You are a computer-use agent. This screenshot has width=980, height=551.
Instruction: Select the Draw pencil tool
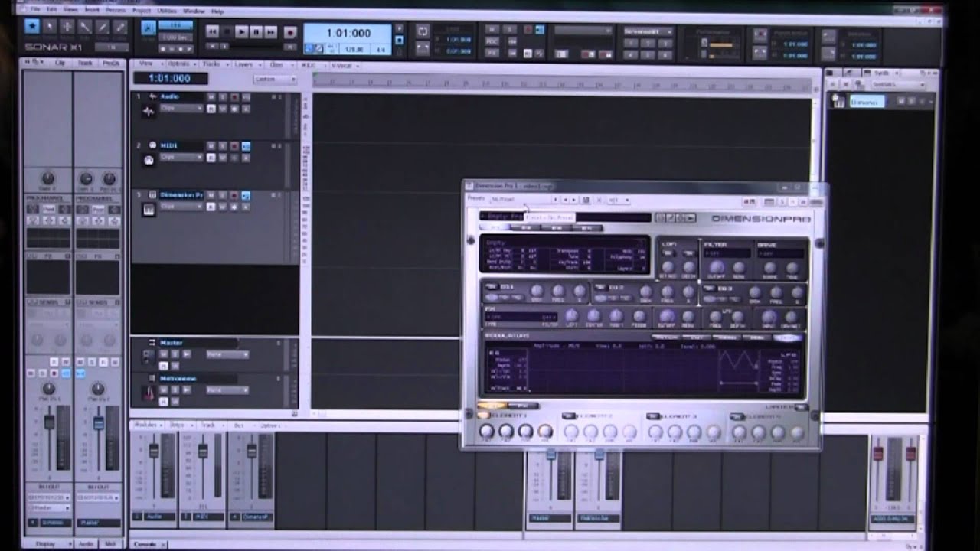point(103,28)
